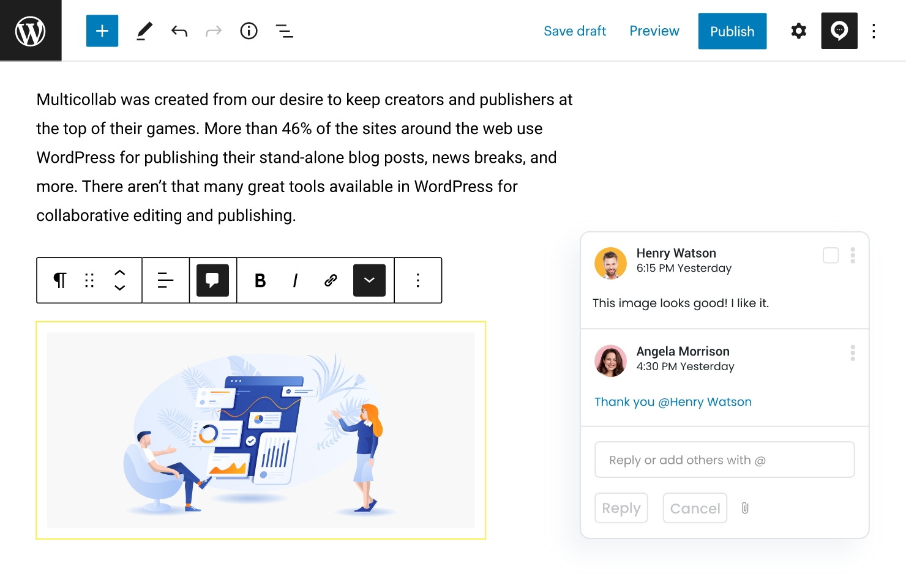906x588 pixels.
Task: Toggle bold formatting
Action: coord(260,280)
